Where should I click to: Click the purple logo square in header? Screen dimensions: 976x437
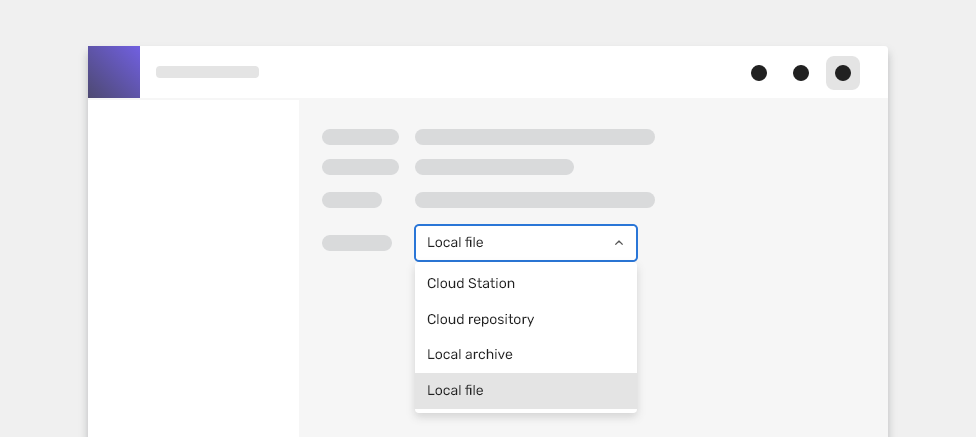pos(114,72)
